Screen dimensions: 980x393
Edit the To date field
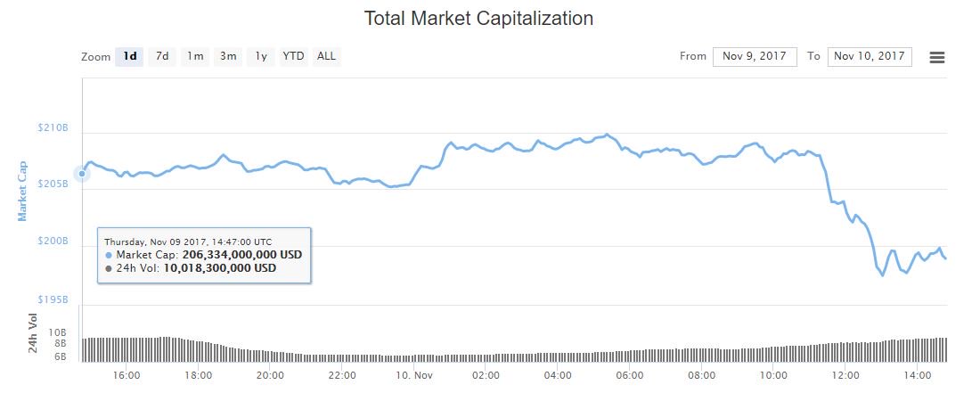pos(870,56)
